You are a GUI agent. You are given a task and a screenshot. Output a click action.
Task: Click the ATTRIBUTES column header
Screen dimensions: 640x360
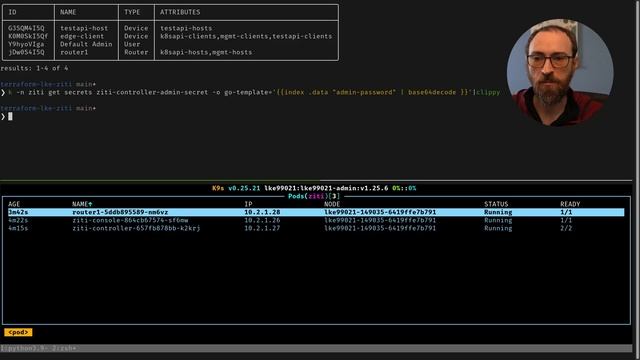tap(180, 12)
